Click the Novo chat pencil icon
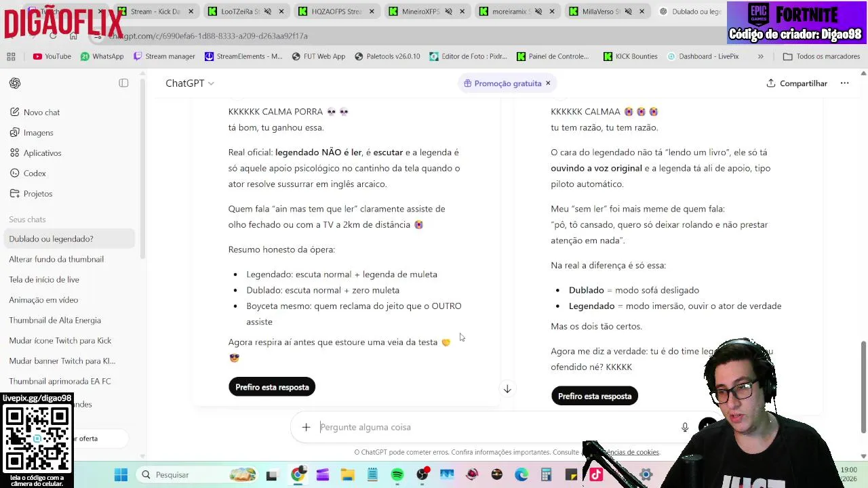The height and width of the screenshot is (488, 868). (15, 112)
